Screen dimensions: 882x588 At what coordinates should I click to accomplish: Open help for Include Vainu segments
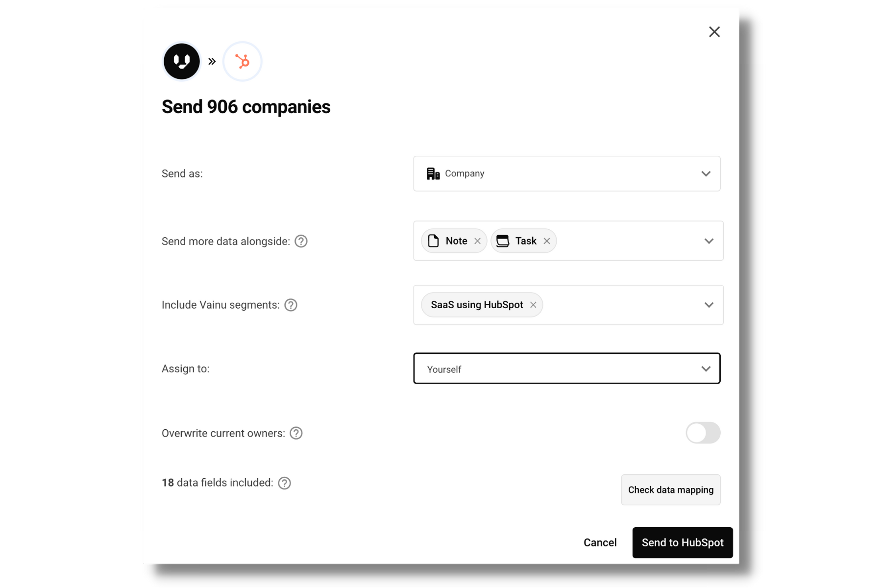[291, 305]
